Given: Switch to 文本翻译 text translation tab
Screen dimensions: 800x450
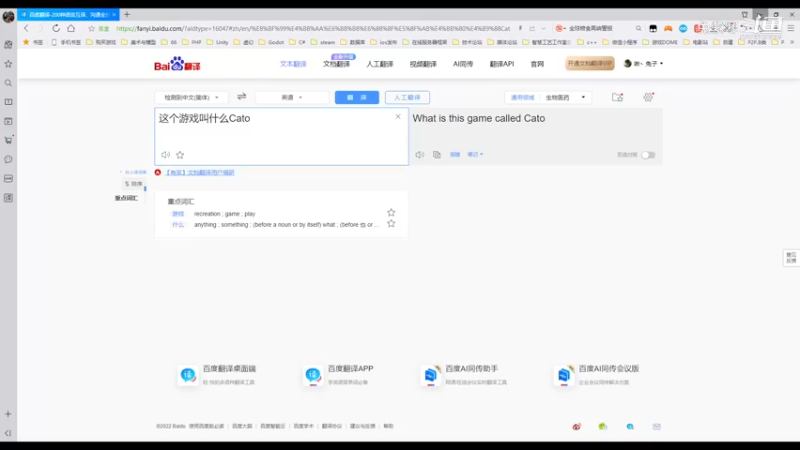Looking at the screenshot, I should tap(293, 64).
